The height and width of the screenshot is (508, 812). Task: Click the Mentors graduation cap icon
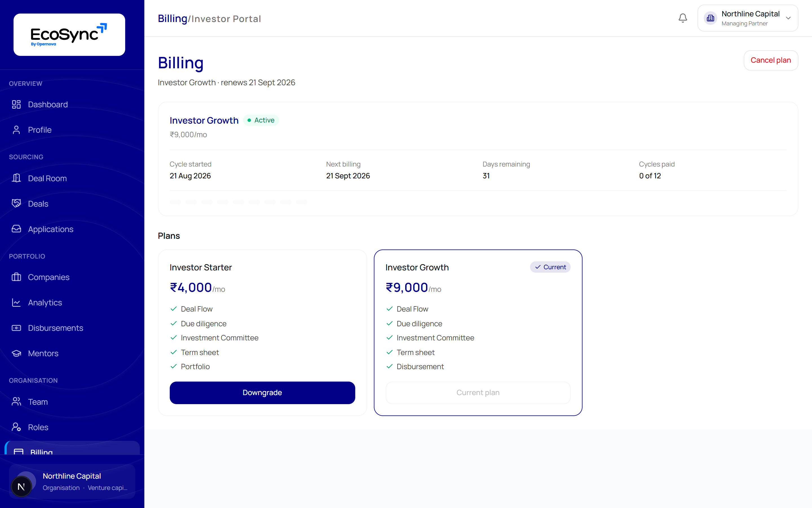[x=16, y=353]
